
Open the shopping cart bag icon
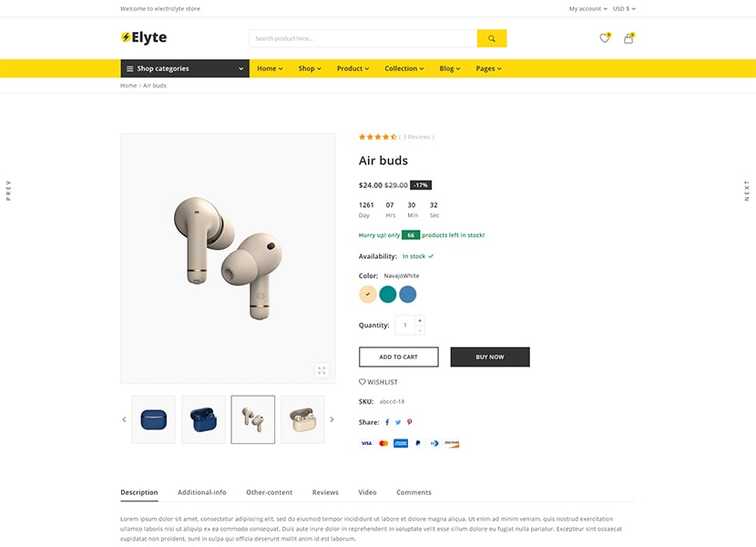pyautogui.click(x=628, y=38)
